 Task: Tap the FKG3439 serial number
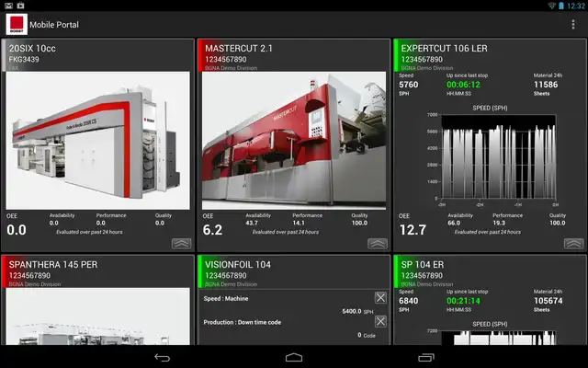coord(24,59)
